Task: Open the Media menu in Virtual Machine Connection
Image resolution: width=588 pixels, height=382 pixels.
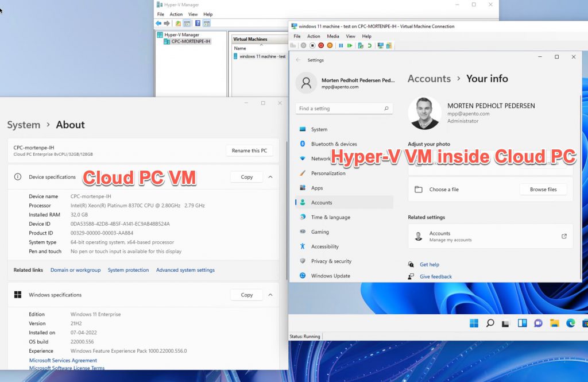Action: point(333,36)
